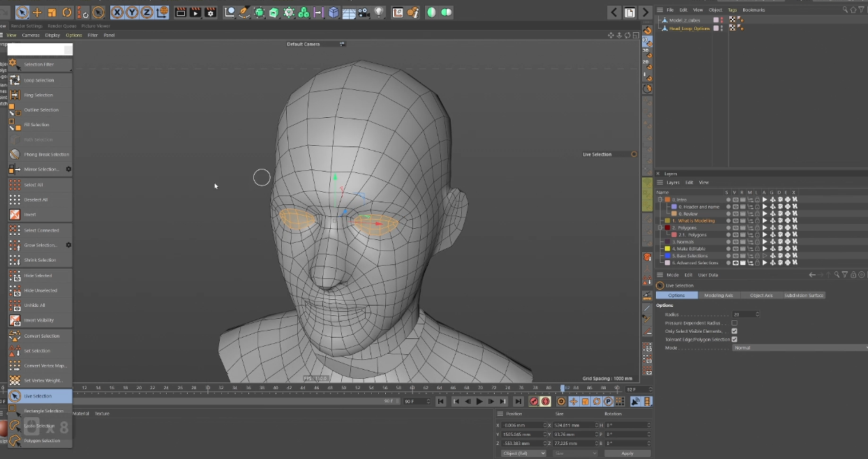Choose Outline Selection entry
The height and width of the screenshot is (459, 868).
pyautogui.click(x=40, y=110)
